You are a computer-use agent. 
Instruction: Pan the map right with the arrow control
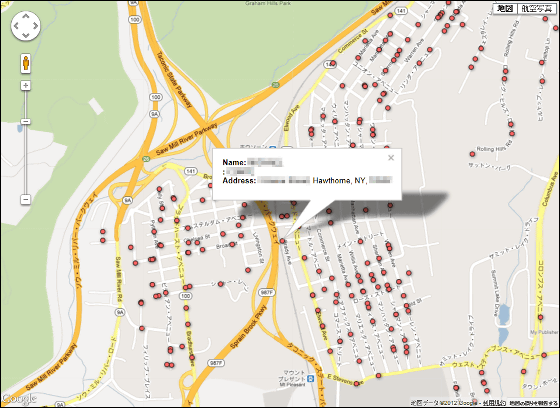[35, 26]
